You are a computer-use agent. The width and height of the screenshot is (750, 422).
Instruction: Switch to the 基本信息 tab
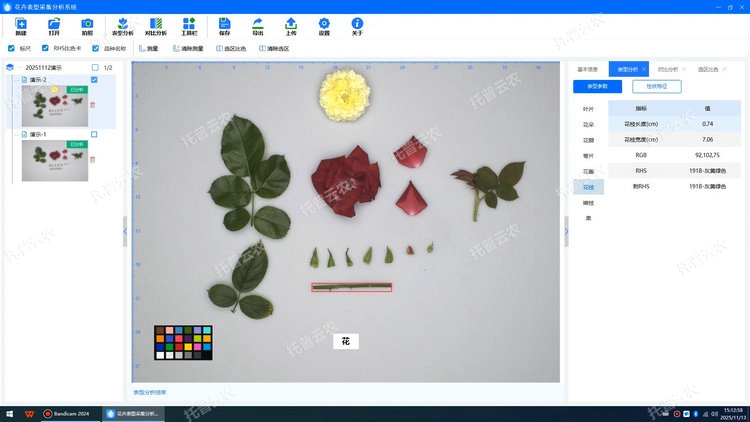coord(588,70)
